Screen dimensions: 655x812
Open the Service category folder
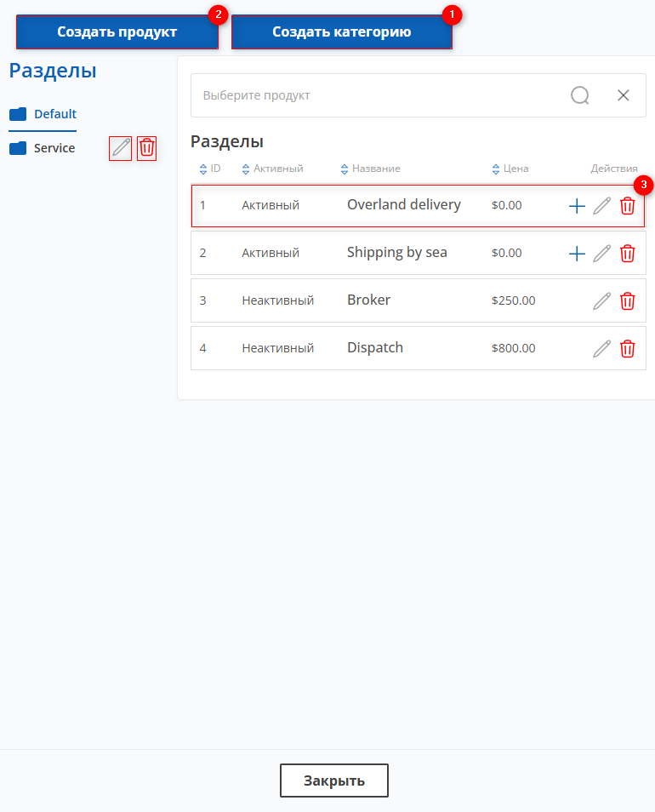tap(43, 148)
